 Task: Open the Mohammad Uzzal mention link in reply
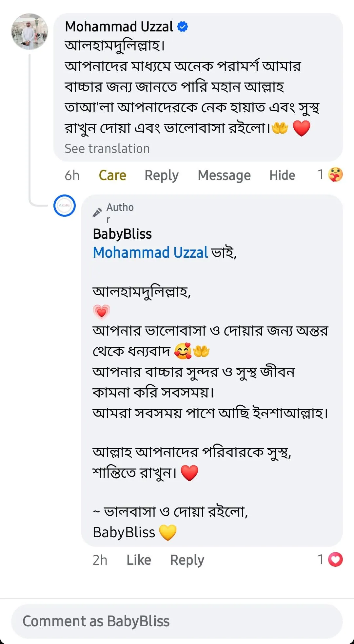[x=150, y=252]
